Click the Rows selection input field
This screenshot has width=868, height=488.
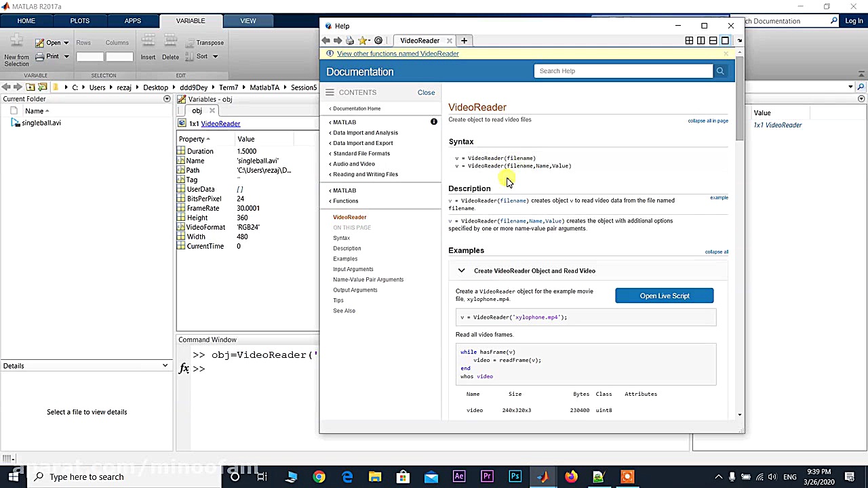(90, 57)
